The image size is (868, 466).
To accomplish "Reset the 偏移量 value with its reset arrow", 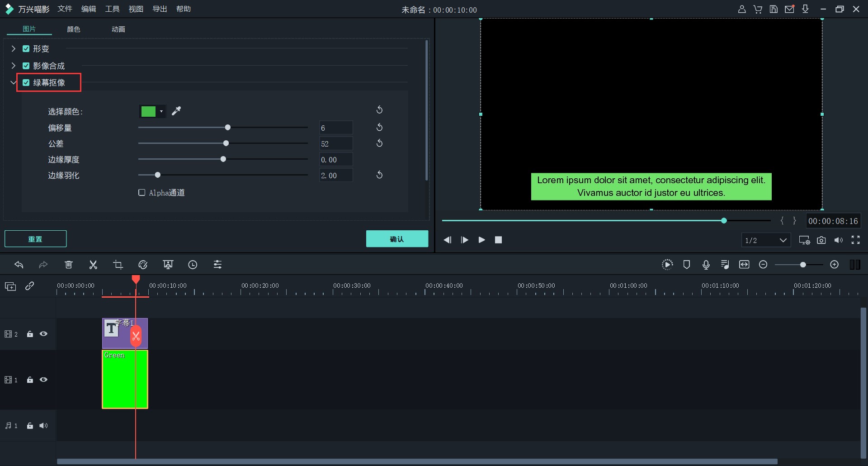I will (379, 128).
